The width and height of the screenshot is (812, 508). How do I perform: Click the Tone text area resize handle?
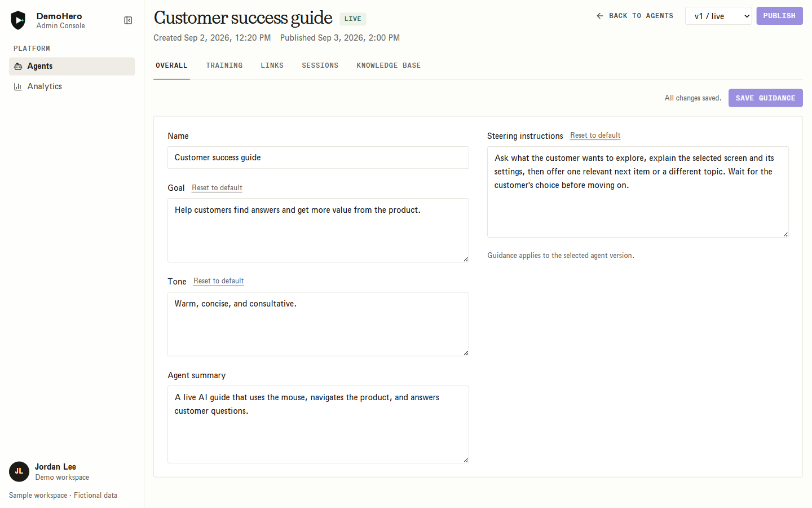tap(466, 353)
